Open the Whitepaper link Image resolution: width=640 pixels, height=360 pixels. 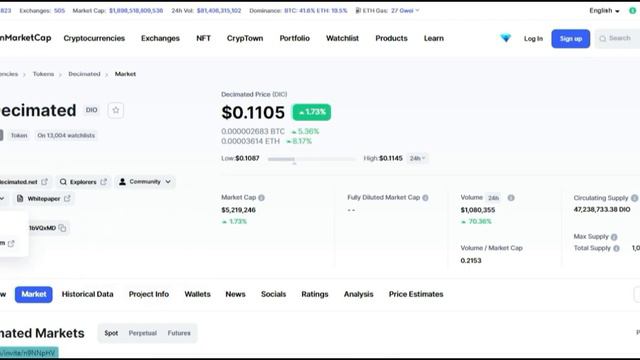(43, 198)
